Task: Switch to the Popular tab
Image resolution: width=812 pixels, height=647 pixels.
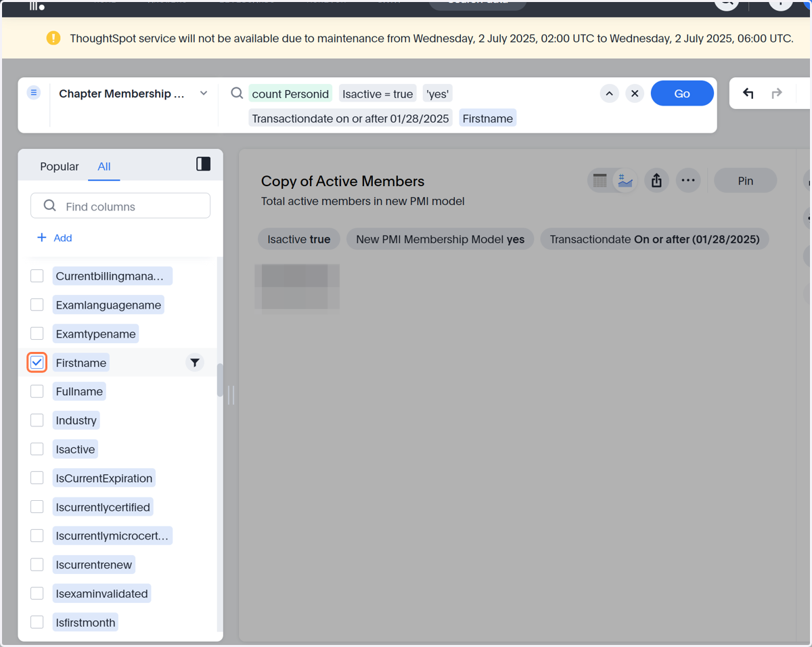Action: coord(60,166)
